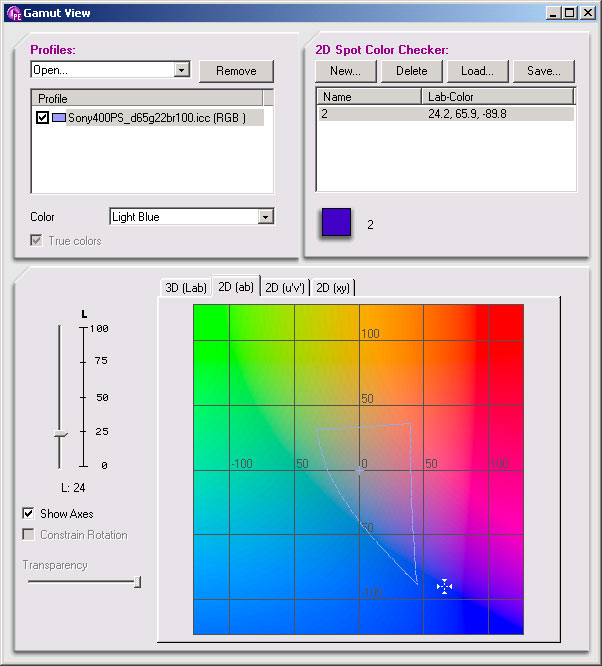Image resolution: width=602 pixels, height=666 pixels.
Task: Toggle the Sony400PS profile checkbox
Action: coord(42,118)
